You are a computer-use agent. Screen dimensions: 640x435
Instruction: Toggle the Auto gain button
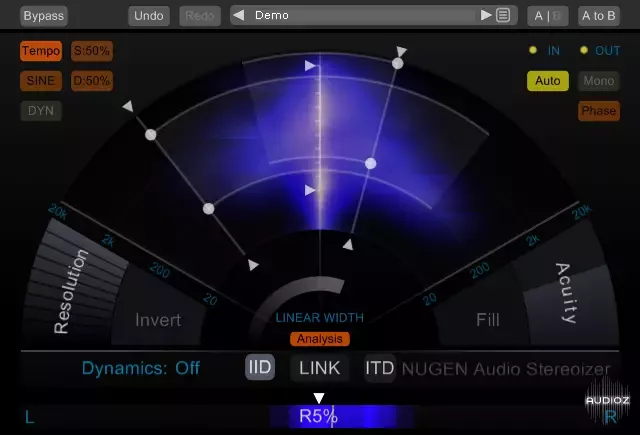[x=548, y=81]
